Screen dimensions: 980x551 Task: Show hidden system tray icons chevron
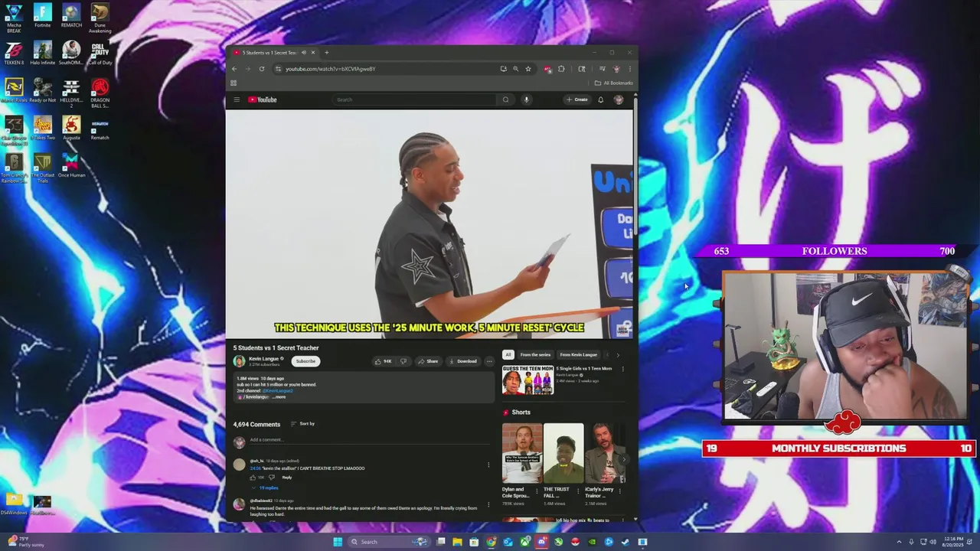coord(900,542)
